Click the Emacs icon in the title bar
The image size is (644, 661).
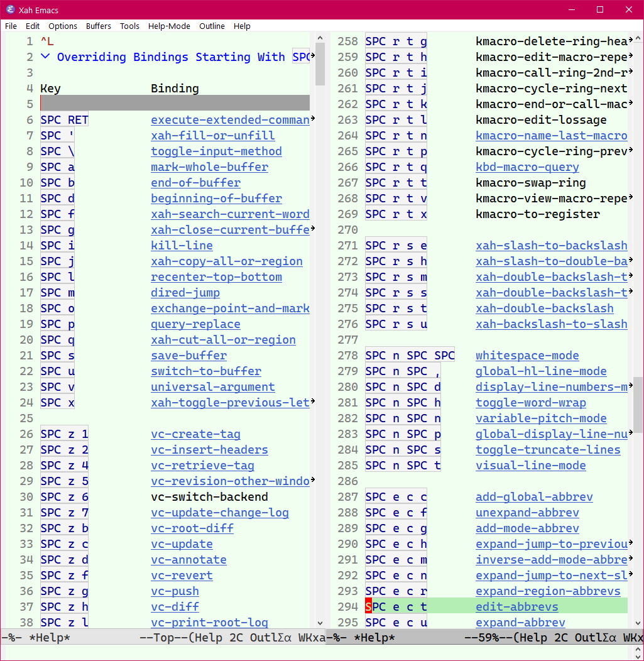coord(10,9)
